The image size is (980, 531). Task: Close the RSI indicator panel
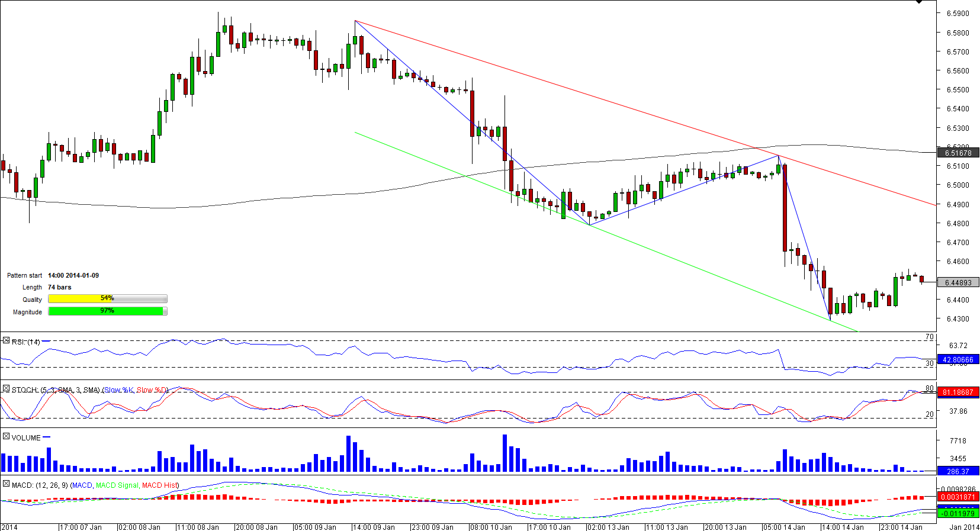point(6,341)
